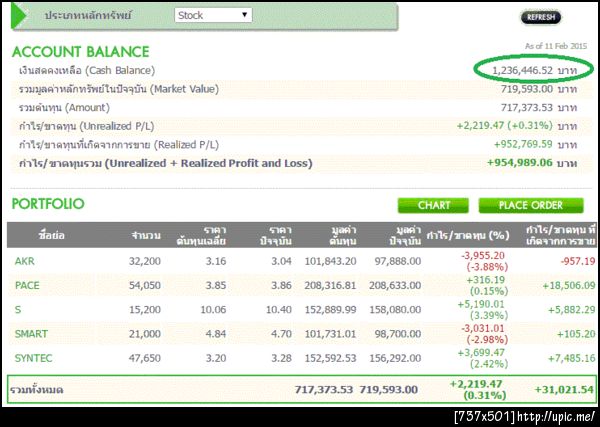Image resolution: width=600 pixels, height=427 pixels.
Task: Click the REFRESH button
Action: click(541, 17)
